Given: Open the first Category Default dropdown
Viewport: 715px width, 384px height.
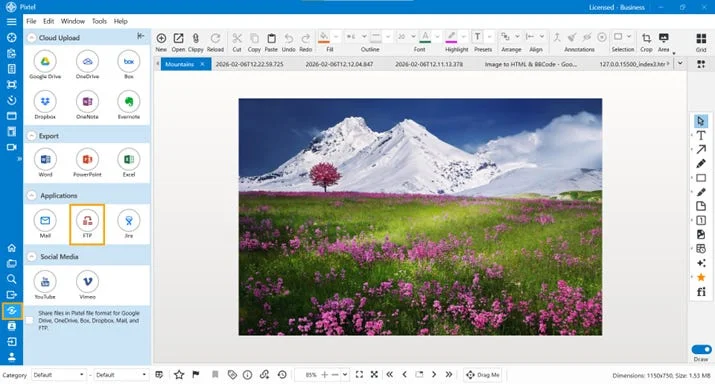Looking at the screenshot, I should pos(58,375).
